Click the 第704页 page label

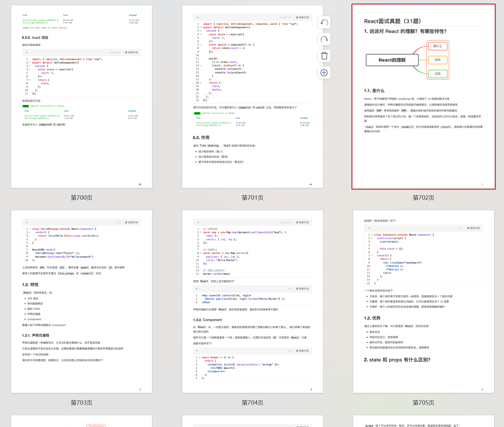(x=252, y=403)
